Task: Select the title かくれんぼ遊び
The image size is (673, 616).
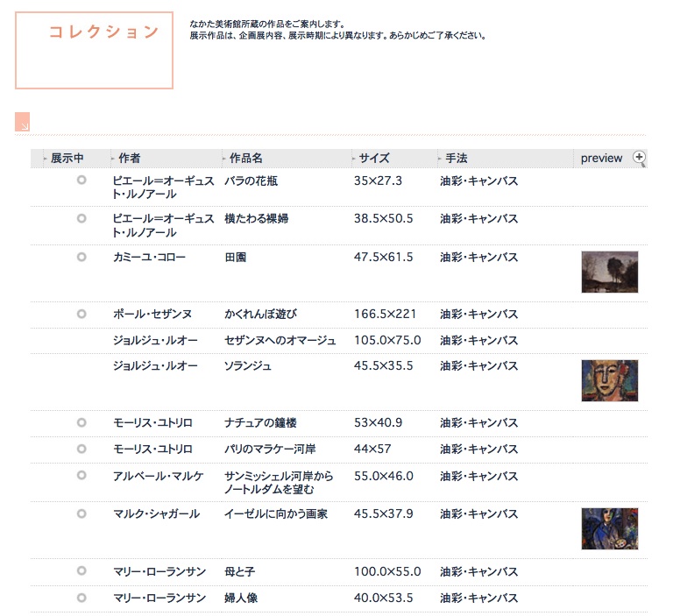Action: point(260,315)
